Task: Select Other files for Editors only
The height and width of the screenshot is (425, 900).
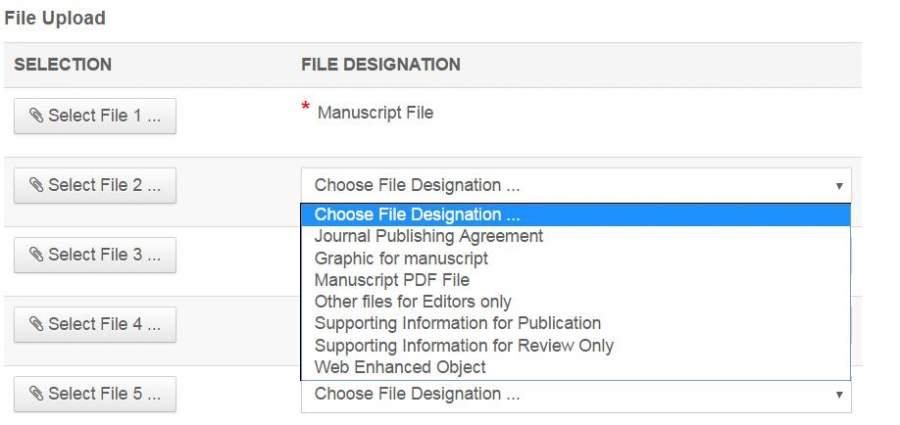Action: (413, 301)
